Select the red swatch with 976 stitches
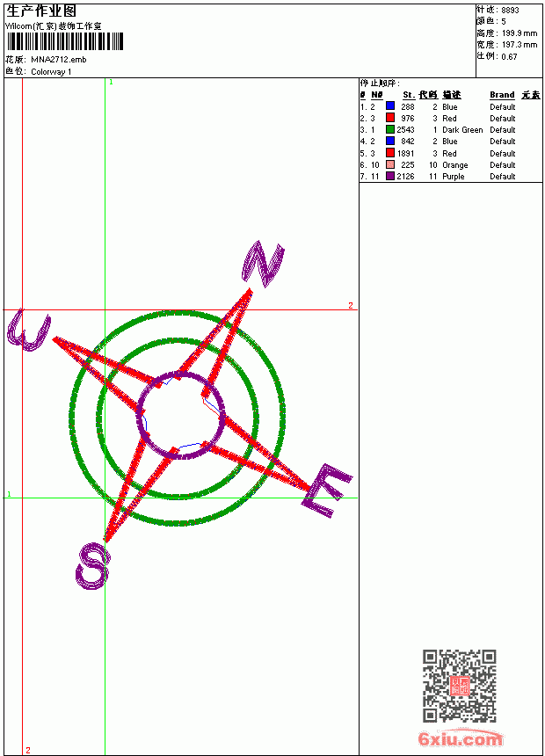 [x=390, y=118]
